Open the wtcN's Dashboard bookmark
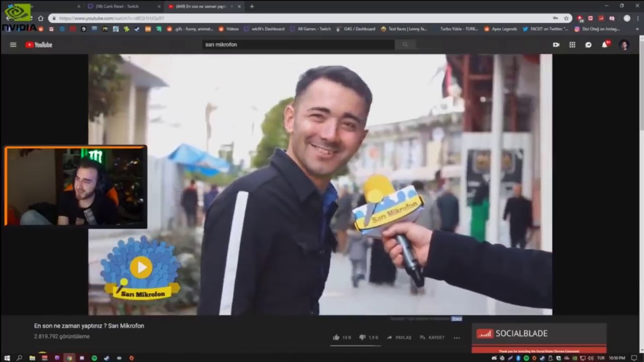 coord(264,29)
